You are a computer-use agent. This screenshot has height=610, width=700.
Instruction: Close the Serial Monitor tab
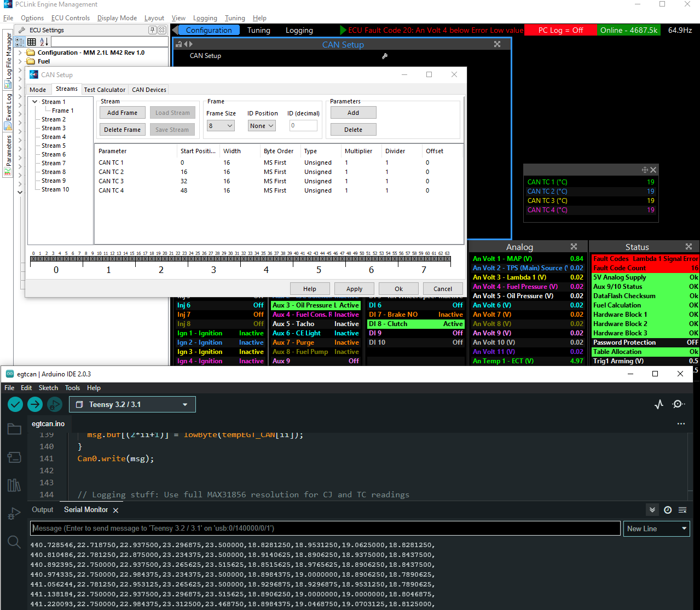115,510
